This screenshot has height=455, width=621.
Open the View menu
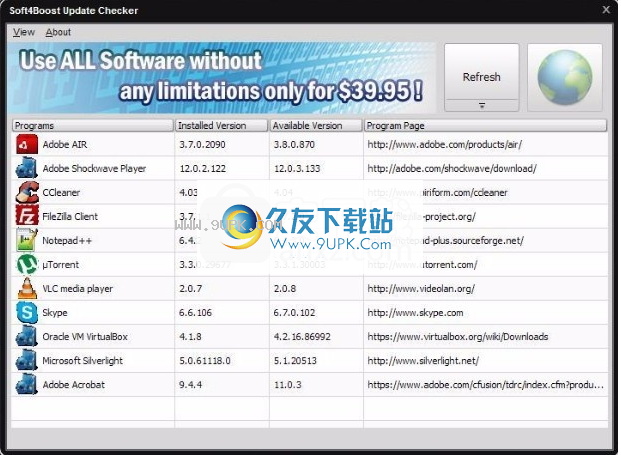click(24, 32)
